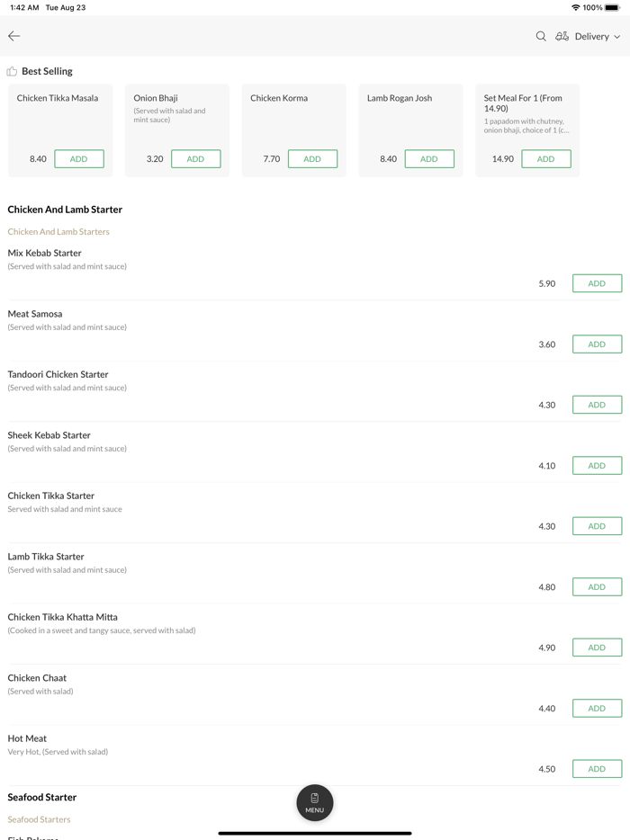Add Onion Bhaji to order

195,159
